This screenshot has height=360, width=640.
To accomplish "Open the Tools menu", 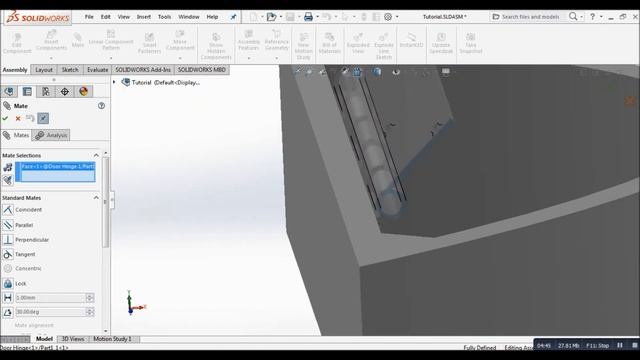I will pyautogui.click(x=164, y=17).
